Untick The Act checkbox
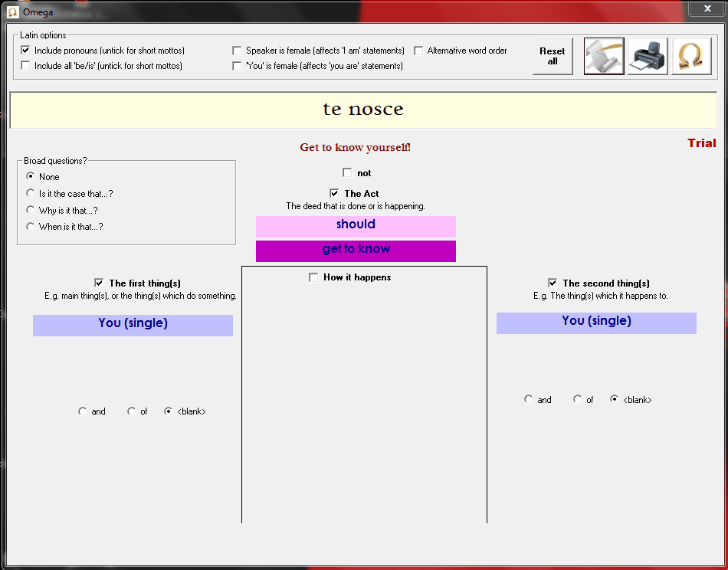728x570 pixels. click(x=334, y=193)
